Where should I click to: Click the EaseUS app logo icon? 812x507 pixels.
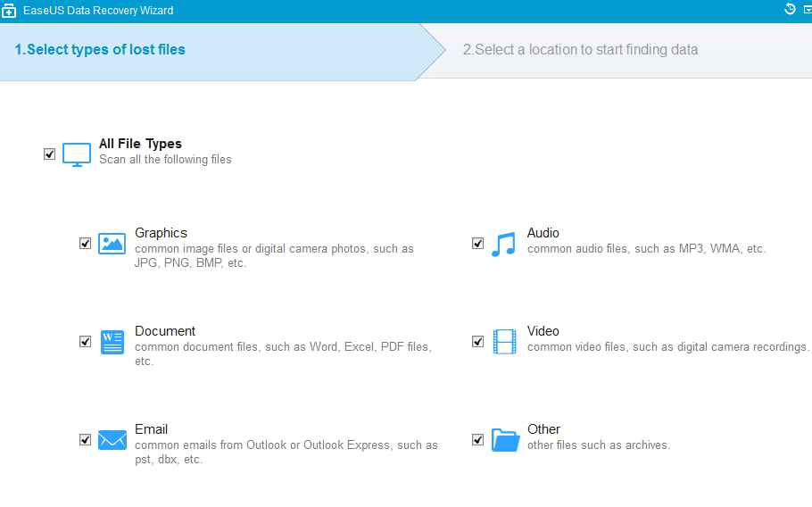tap(9, 11)
